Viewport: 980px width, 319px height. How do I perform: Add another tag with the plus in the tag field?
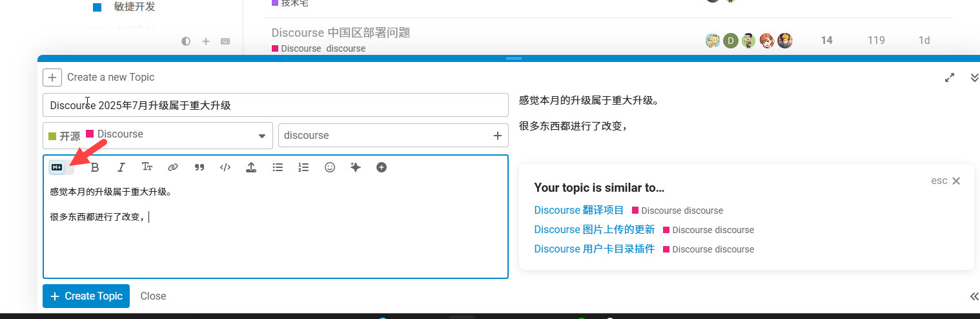click(497, 136)
